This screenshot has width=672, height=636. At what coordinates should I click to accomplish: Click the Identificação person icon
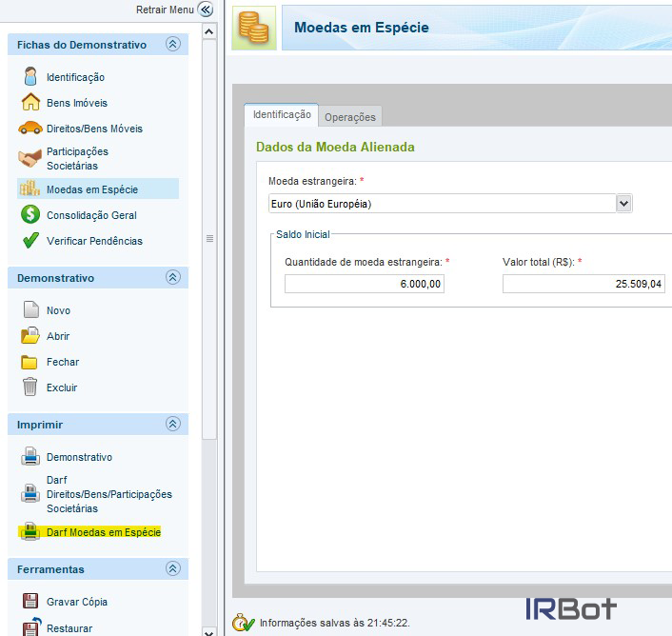click(x=30, y=77)
